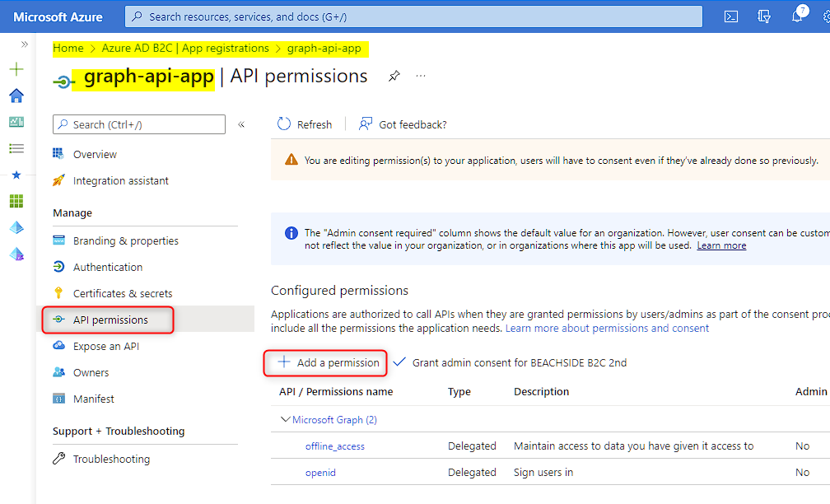The width and height of the screenshot is (830, 504).
Task: Click the 'Sign users in' description
Action: tap(543, 472)
